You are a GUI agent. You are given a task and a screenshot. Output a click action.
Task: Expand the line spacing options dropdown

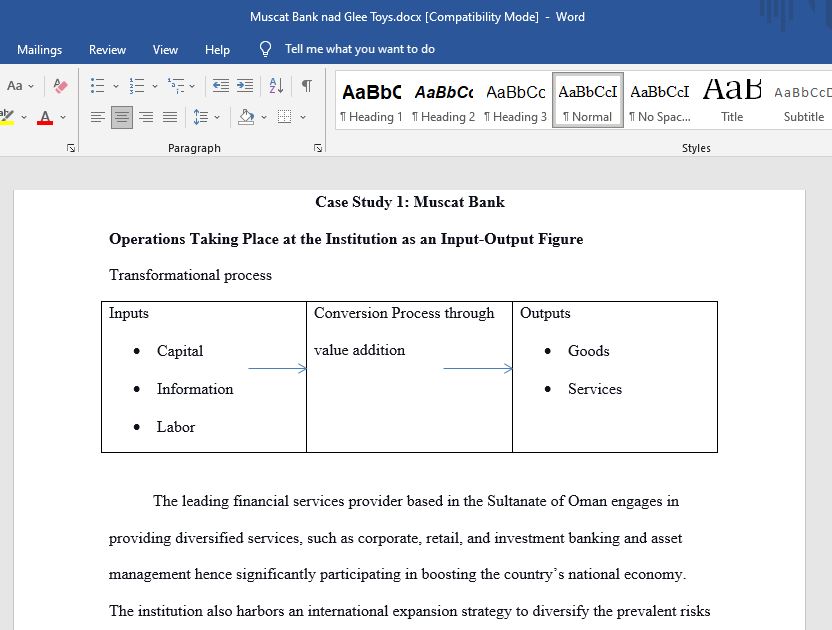pyautogui.click(x=216, y=117)
